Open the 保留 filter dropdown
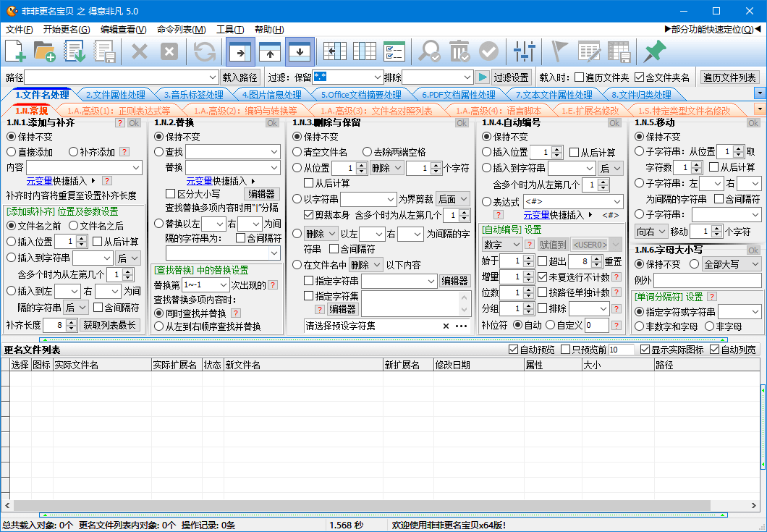 click(x=377, y=77)
